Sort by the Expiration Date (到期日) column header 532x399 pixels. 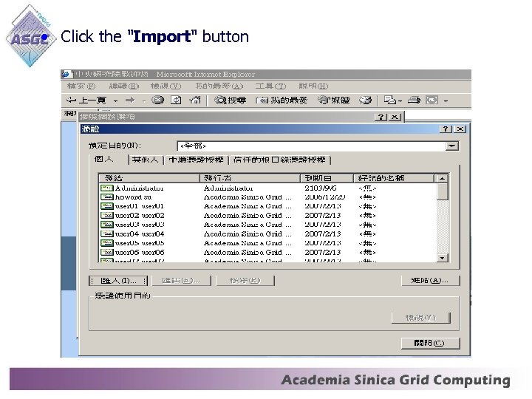click(x=327, y=178)
